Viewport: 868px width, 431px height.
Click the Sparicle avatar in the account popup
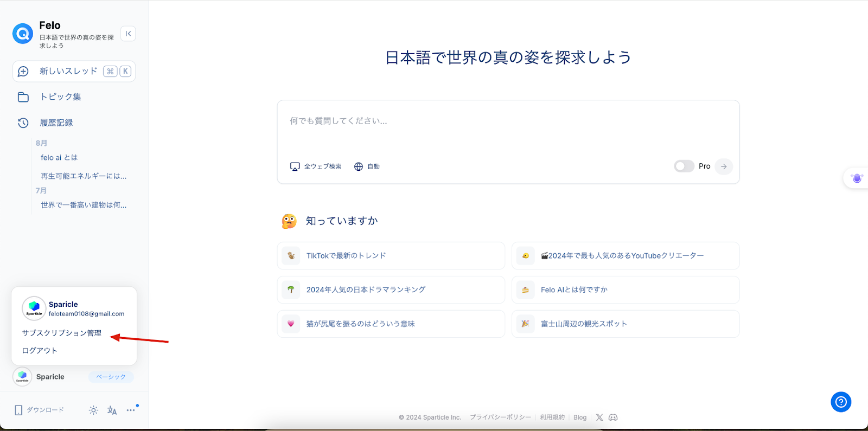point(34,308)
